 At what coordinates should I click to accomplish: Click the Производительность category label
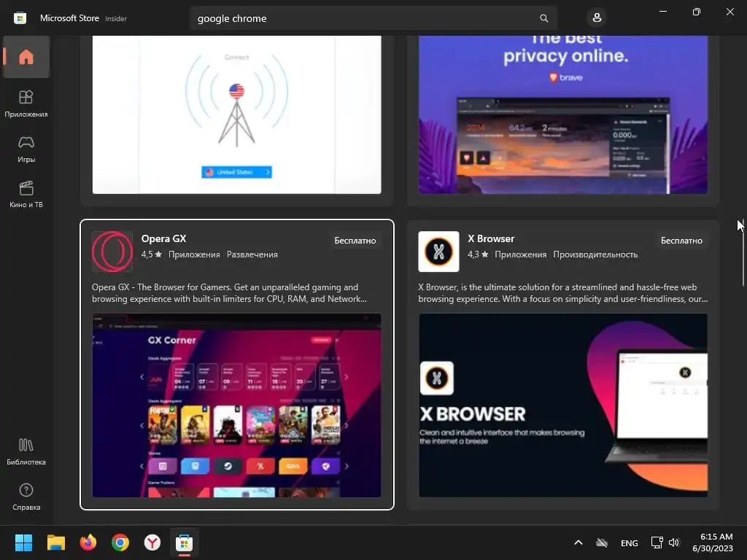coord(595,254)
